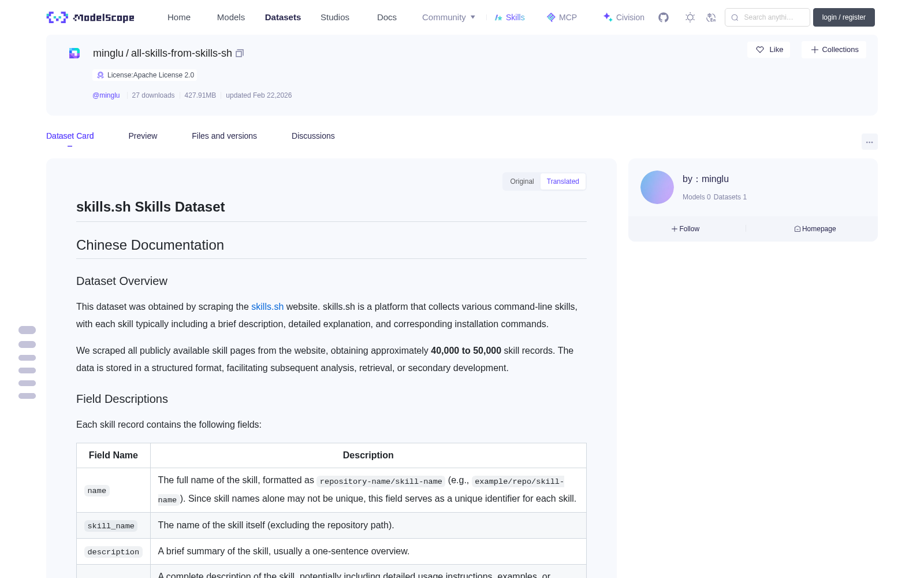Switch to the Preview tab
This screenshot has width=924, height=578.
[143, 136]
